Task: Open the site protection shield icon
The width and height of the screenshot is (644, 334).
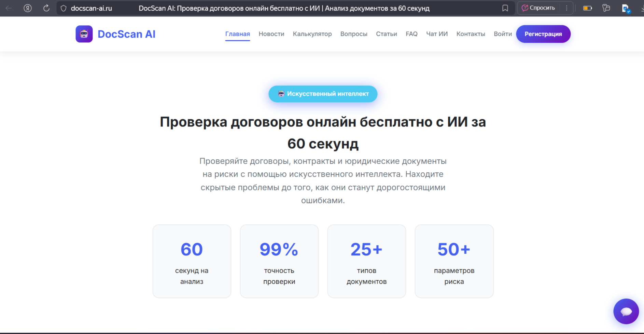Action: (64, 8)
